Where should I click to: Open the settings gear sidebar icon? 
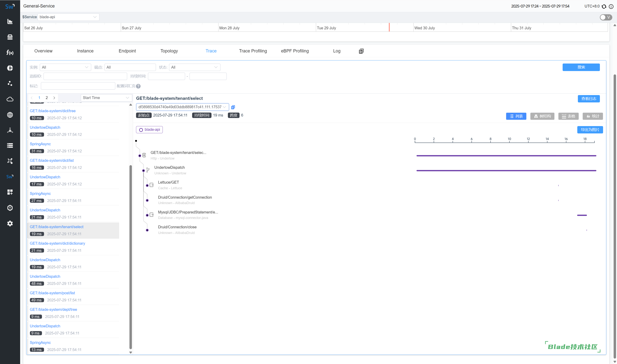pyautogui.click(x=10, y=223)
